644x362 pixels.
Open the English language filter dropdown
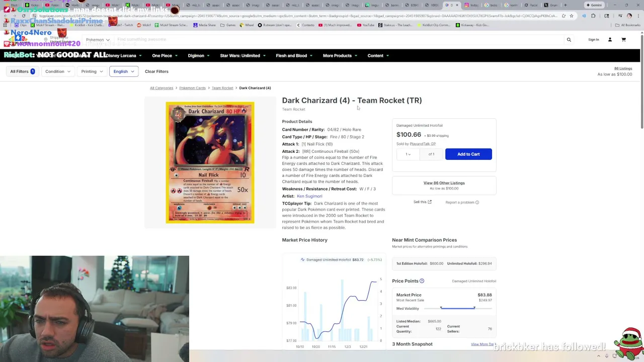[x=124, y=71]
